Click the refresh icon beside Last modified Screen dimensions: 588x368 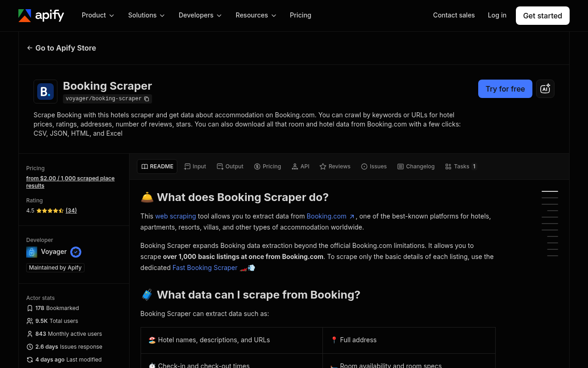tap(30, 360)
